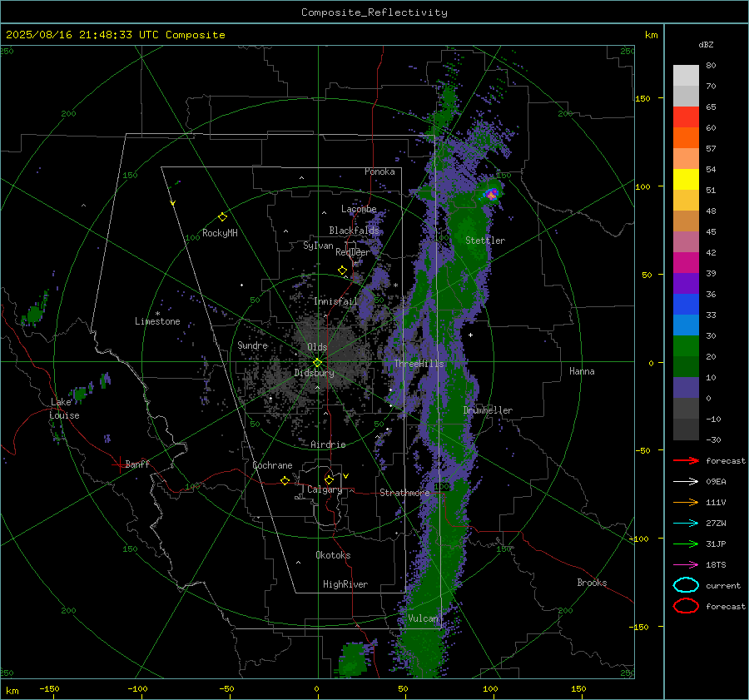Click the Limestone label
This screenshot has width=749, height=700.
point(157,321)
